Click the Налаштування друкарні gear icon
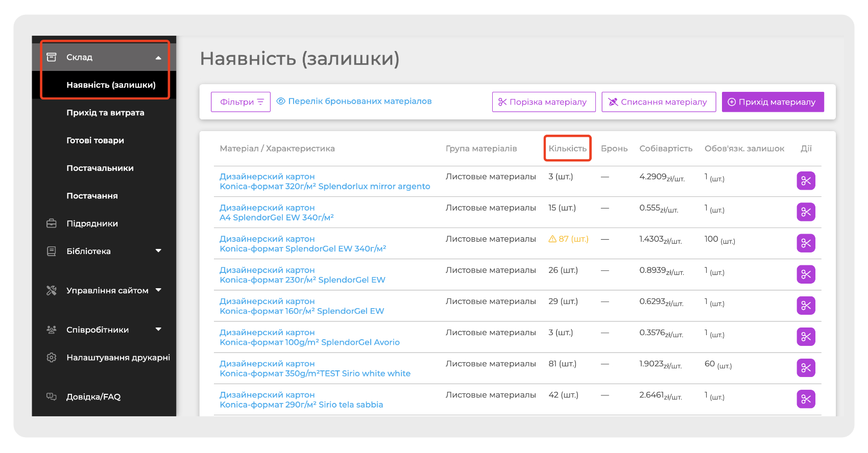The height and width of the screenshot is (453, 868). [52, 358]
